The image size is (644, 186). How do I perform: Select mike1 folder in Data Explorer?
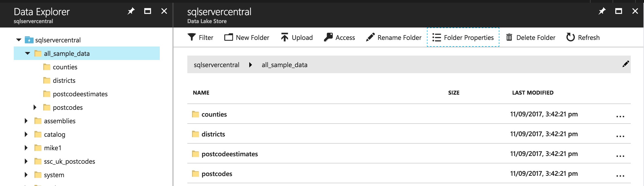52,148
